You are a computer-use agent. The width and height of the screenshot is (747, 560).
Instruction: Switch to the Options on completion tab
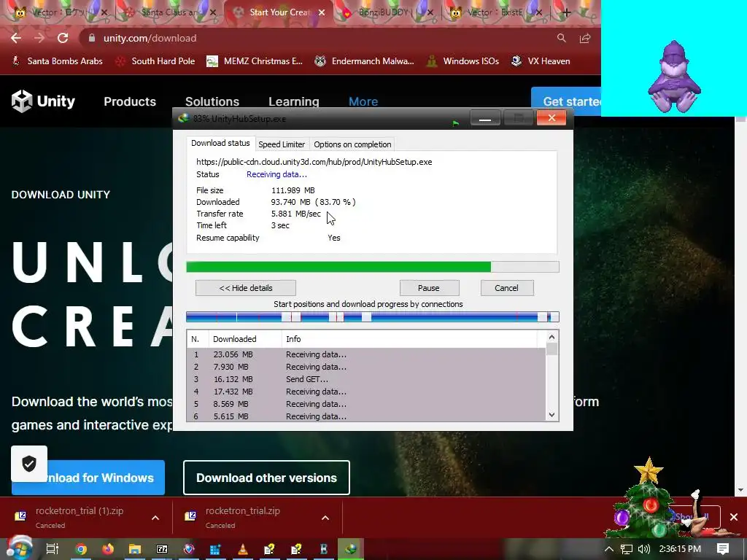click(x=352, y=144)
